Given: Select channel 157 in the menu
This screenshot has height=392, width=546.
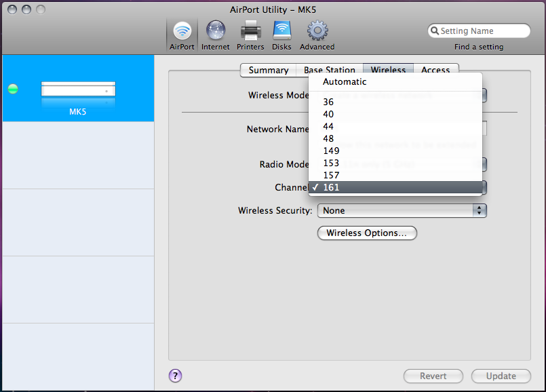Looking at the screenshot, I should [x=395, y=175].
